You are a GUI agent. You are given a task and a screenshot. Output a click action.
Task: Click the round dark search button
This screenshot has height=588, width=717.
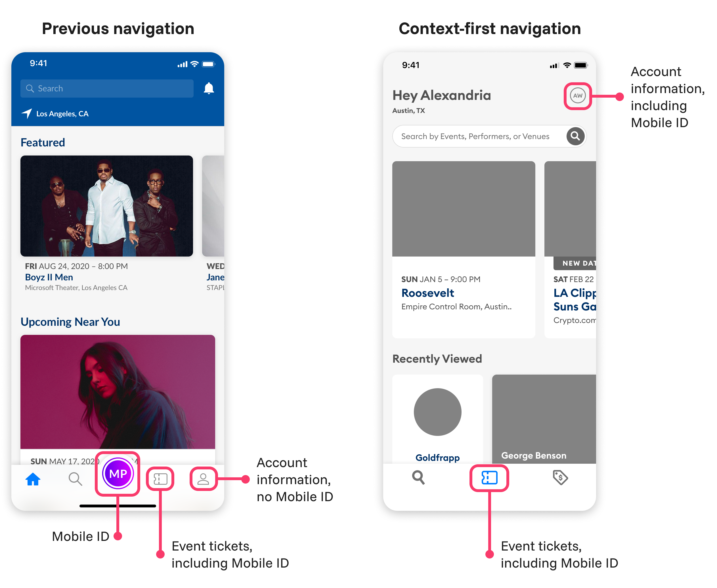click(575, 136)
